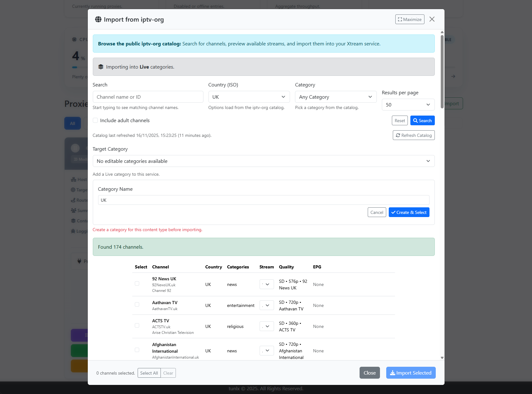Screen dimensions: 532x394
Task: Tick the Aathavan TV channel checkbox
Action: 137,304
